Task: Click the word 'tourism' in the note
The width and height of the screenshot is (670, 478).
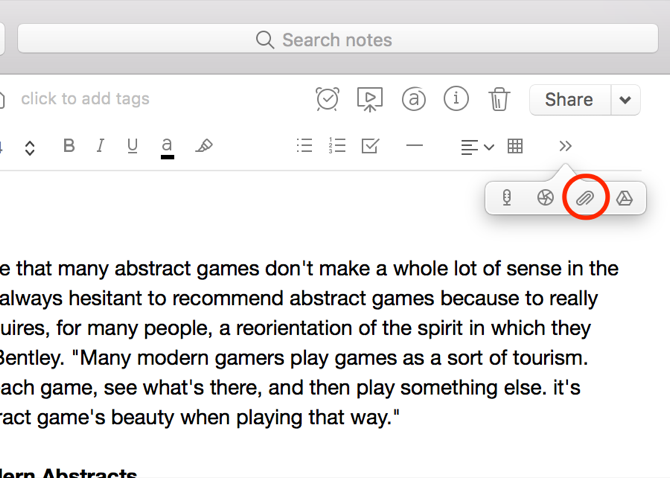Action: tap(550, 358)
